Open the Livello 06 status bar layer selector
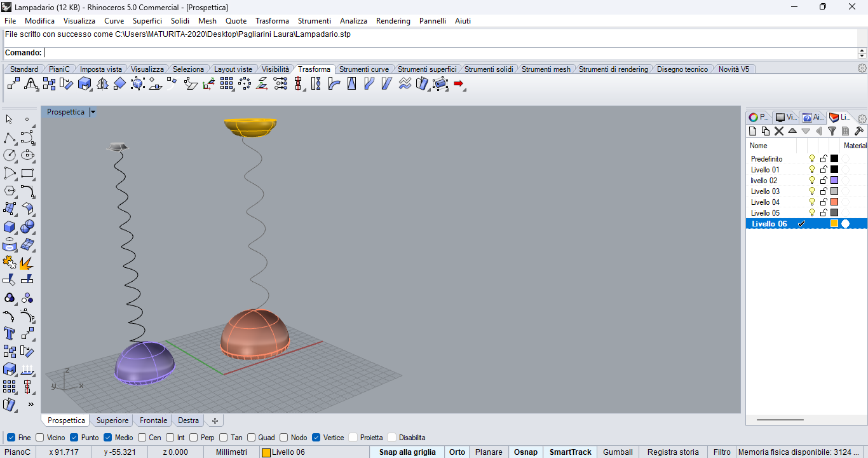The width and height of the screenshot is (868, 458). [283, 452]
